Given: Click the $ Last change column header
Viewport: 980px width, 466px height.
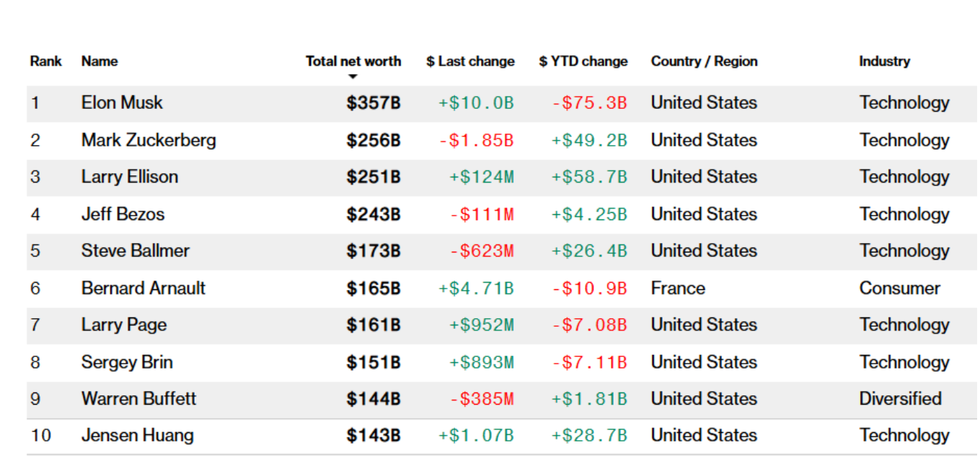Looking at the screenshot, I should (470, 61).
